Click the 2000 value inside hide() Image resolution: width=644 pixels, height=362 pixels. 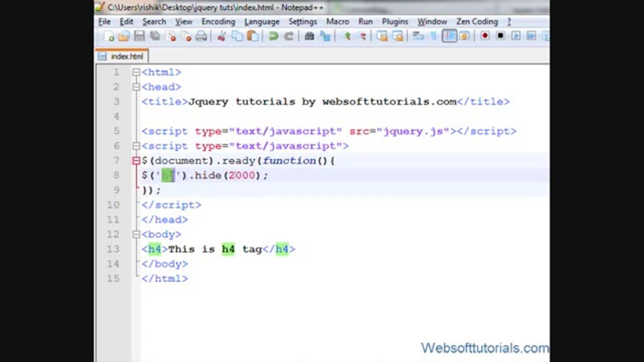pos(242,176)
